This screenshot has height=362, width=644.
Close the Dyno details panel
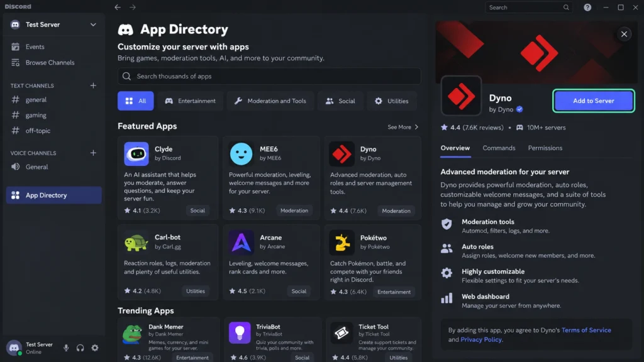tap(624, 34)
